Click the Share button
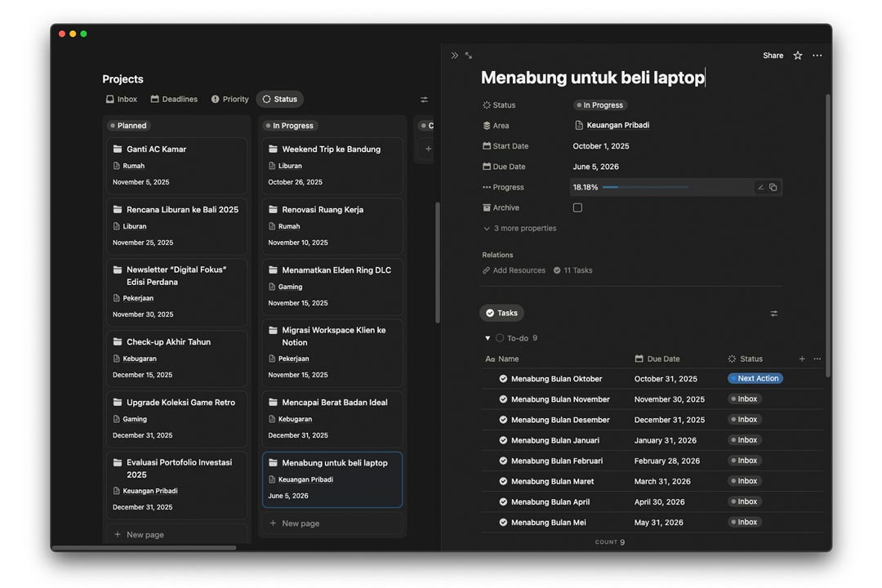 (x=773, y=56)
